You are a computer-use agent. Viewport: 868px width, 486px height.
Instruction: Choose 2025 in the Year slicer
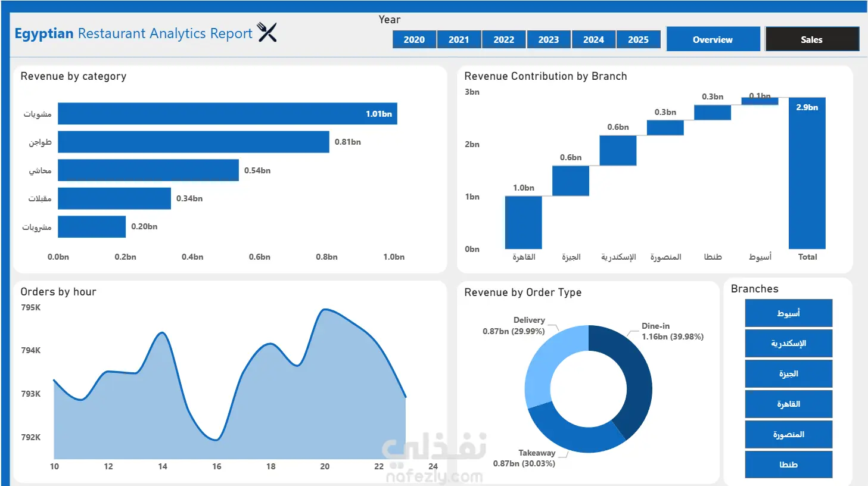[x=638, y=40]
